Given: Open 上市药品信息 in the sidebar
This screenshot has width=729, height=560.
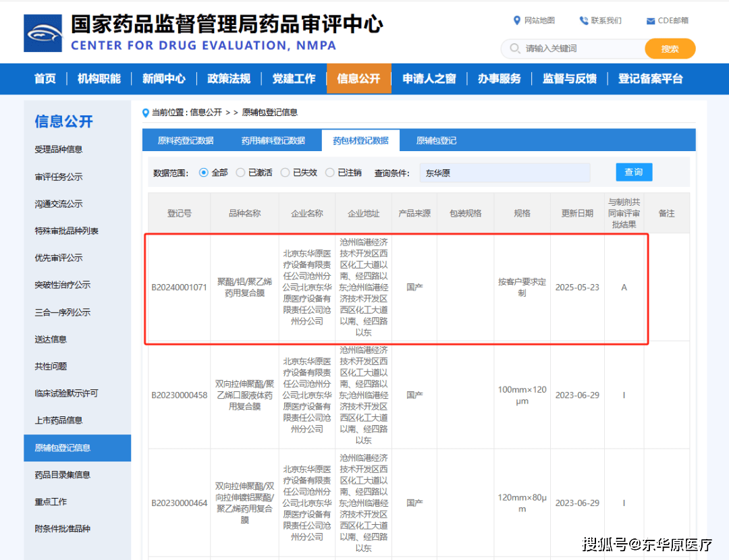Looking at the screenshot, I should pyautogui.click(x=59, y=420).
